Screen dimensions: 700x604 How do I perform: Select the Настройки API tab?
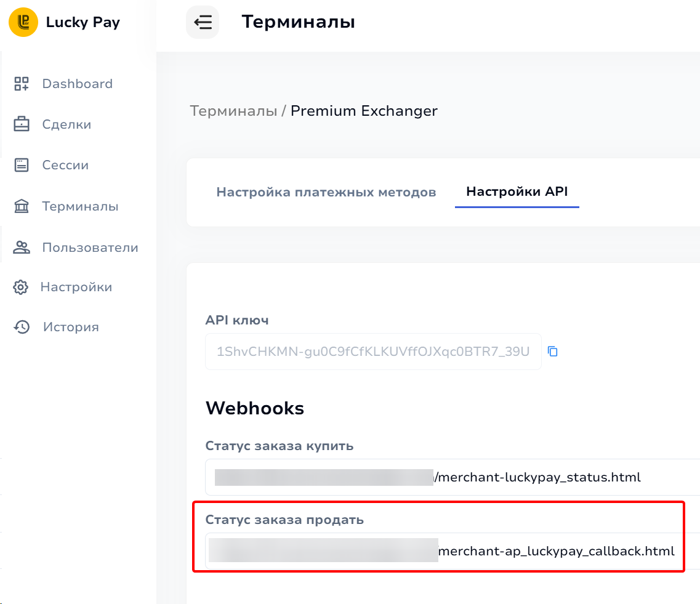[x=517, y=191]
